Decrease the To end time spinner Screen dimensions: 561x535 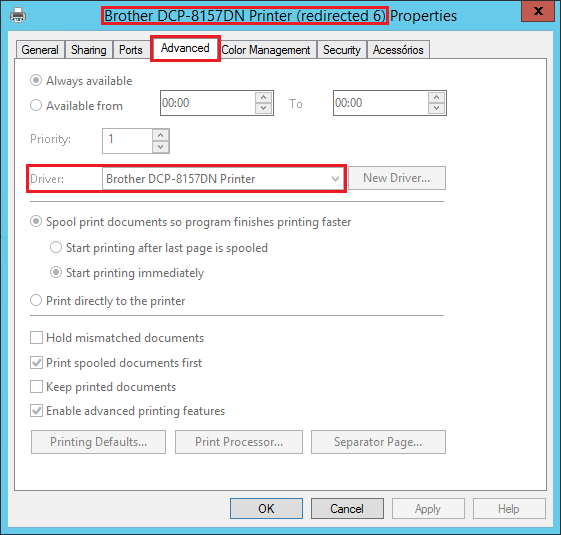tap(436, 108)
